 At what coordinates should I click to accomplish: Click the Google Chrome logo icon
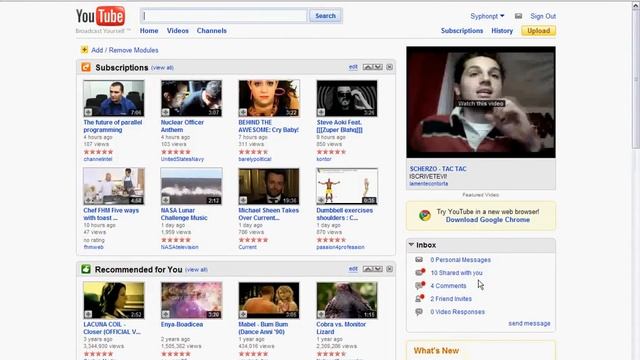tap(424, 215)
